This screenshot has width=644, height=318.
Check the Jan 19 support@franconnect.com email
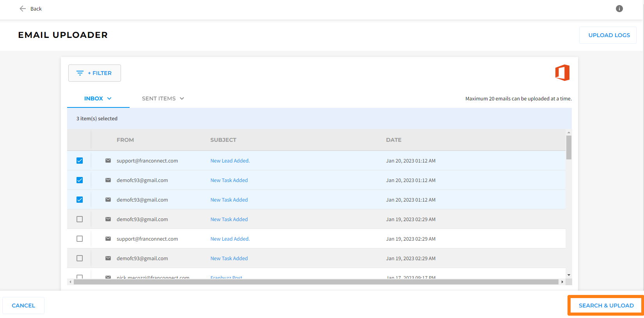[80, 239]
